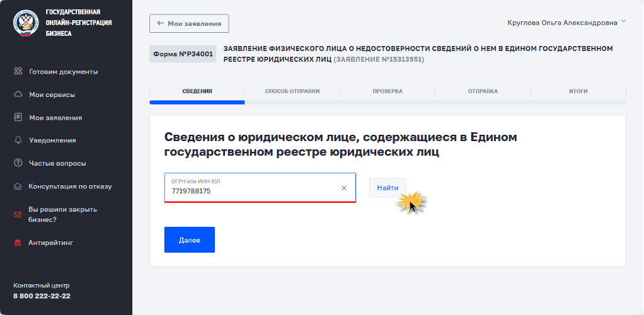Clear the ОГРН field with the X
The image size is (644, 315).
click(344, 188)
